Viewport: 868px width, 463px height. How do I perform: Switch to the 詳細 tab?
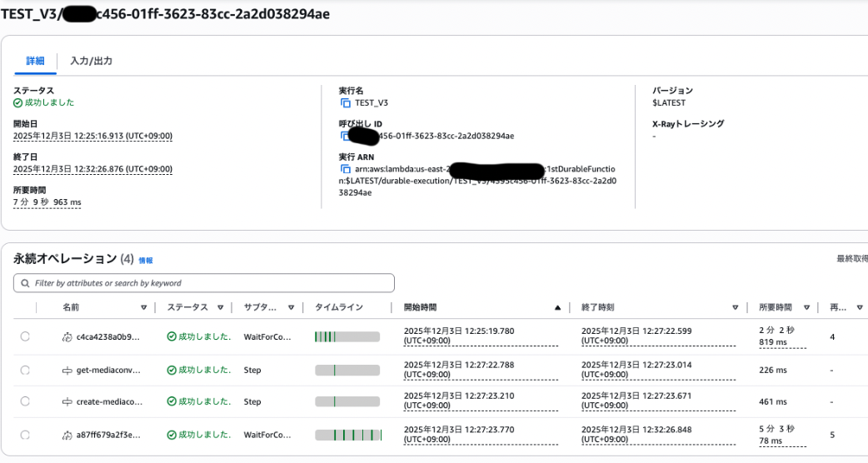(x=36, y=61)
